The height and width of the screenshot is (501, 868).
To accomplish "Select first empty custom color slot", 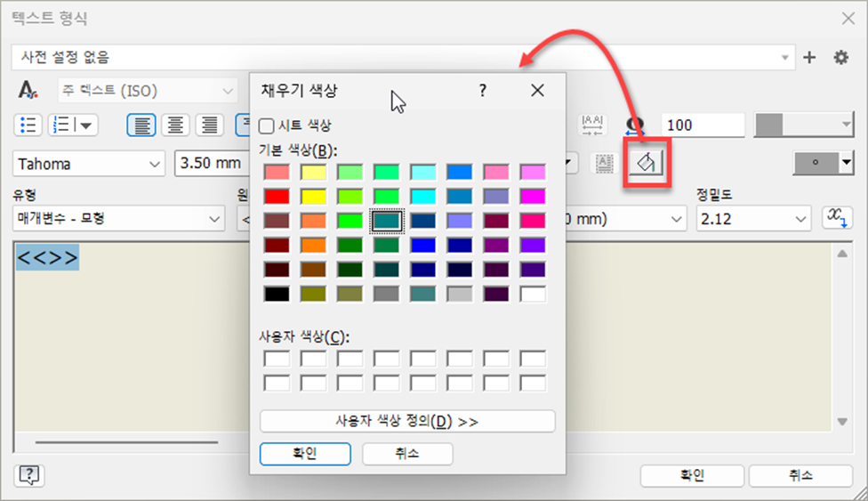I will tap(277, 359).
